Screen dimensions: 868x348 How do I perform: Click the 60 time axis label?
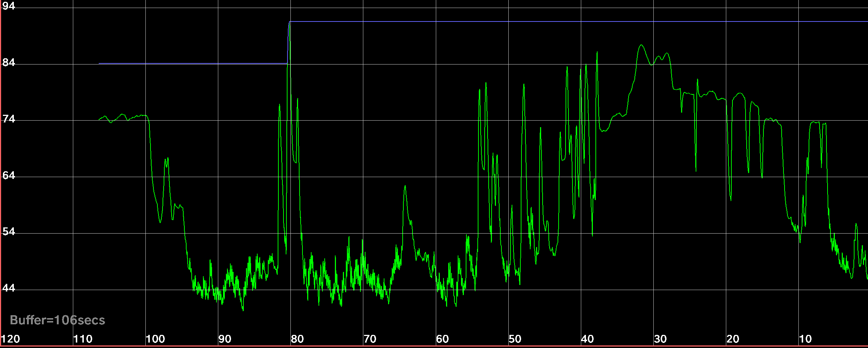point(442,339)
